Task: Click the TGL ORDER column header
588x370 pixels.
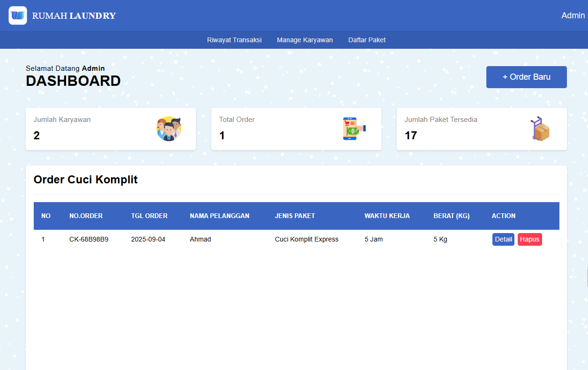Action: tap(149, 216)
